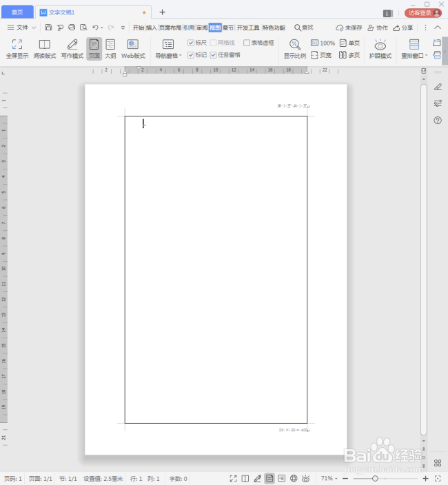Fit to 页宽 page width
Image resolution: width=448 pixels, height=485 pixels.
pyautogui.click(x=321, y=55)
